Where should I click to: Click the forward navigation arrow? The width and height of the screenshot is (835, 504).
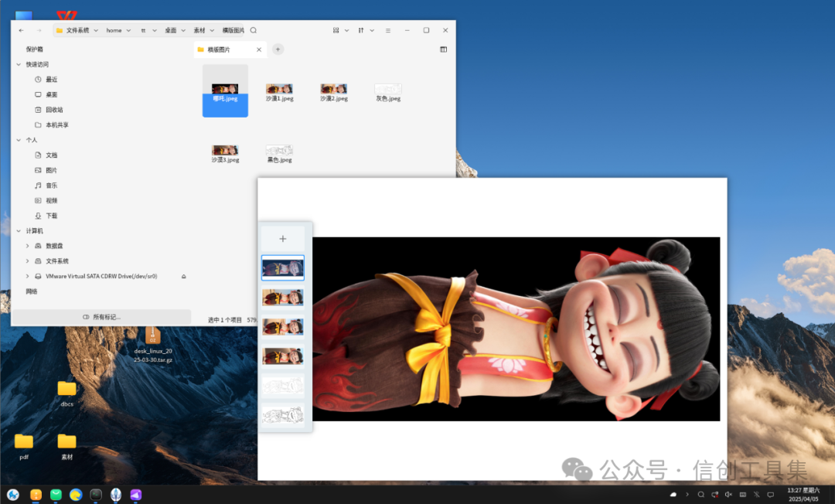coord(39,30)
